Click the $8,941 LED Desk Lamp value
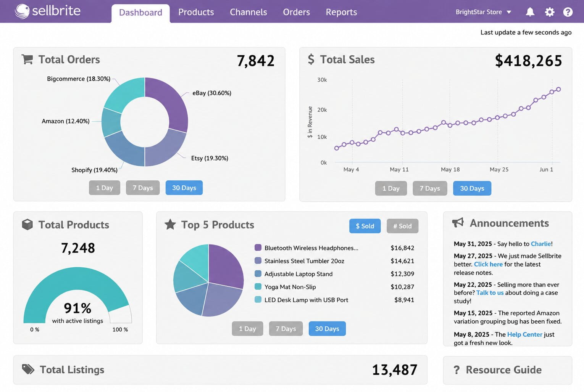Viewport: 584px width, 392px height. [x=404, y=300]
